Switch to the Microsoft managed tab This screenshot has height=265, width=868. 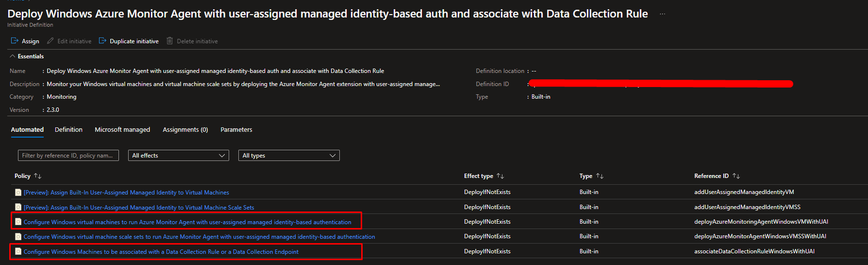click(122, 130)
